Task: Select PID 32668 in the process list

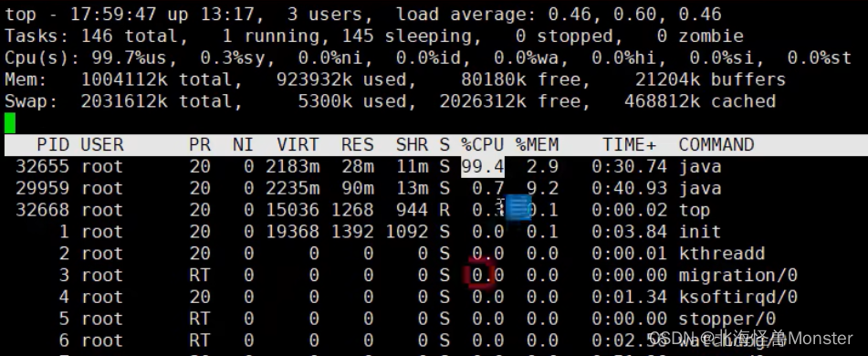Action: (42, 210)
